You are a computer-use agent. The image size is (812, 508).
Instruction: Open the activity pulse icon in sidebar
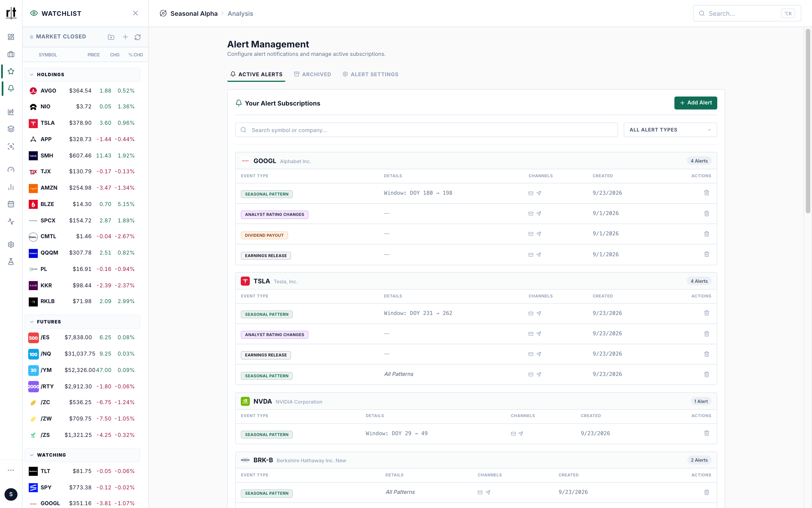(x=11, y=222)
